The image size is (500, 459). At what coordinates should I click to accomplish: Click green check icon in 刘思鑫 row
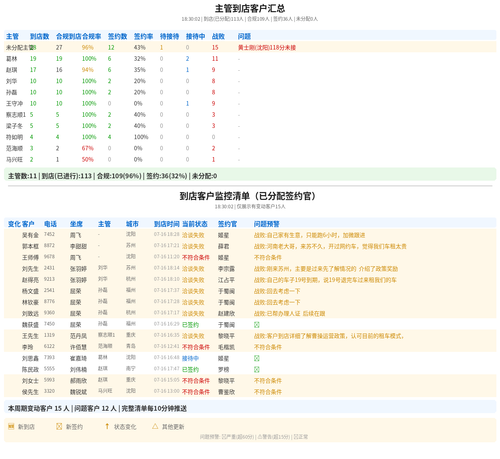click(257, 358)
